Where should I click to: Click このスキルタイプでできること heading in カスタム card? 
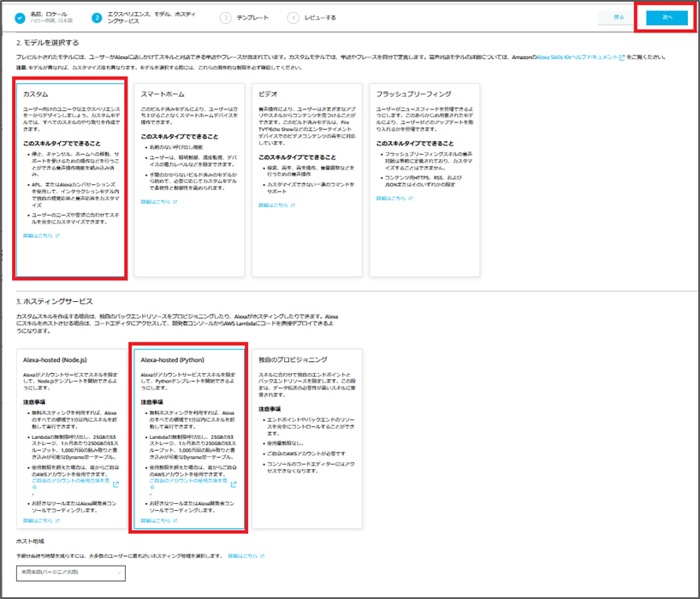(x=62, y=143)
